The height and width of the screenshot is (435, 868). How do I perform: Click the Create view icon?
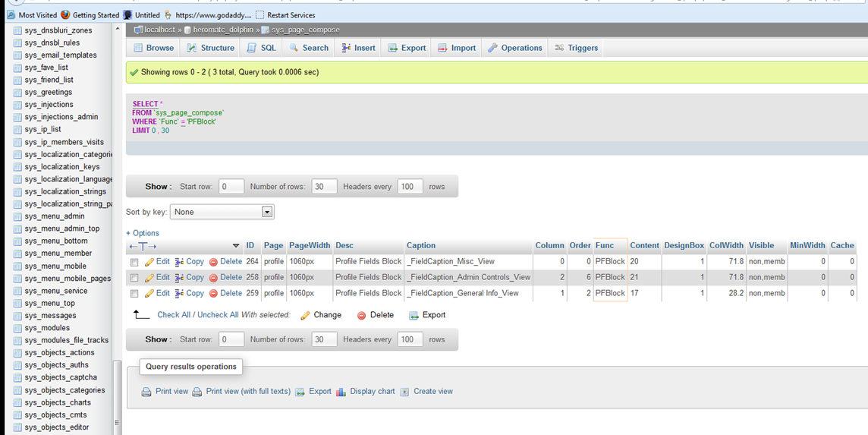(x=404, y=392)
